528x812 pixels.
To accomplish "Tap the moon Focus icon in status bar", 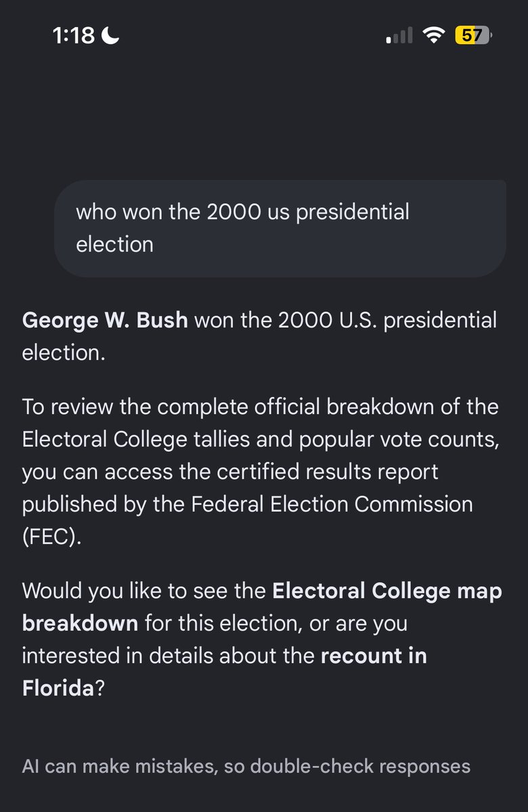I will pos(110,35).
